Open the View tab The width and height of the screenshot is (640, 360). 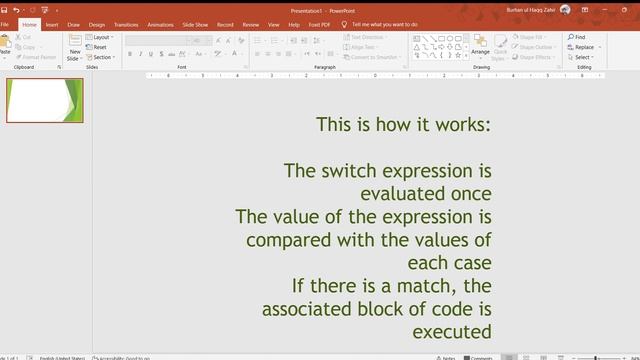coord(273,25)
